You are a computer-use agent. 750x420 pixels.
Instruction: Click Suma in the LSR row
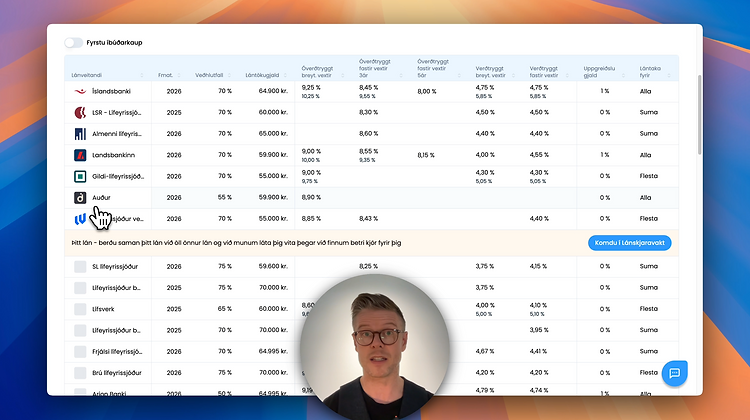point(649,112)
